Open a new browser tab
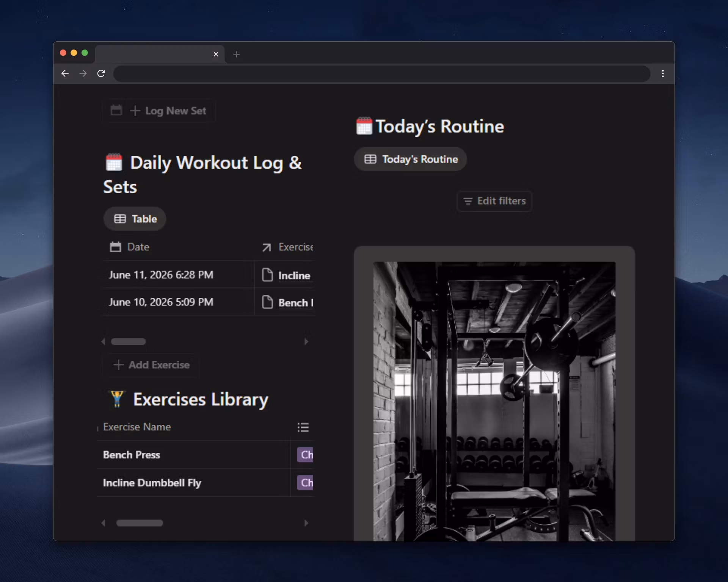This screenshot has height=582, width=728. 236,54
